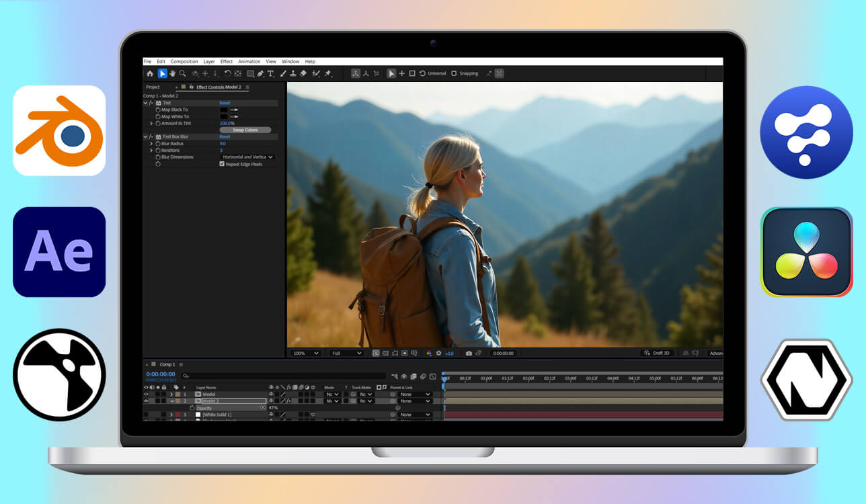
Task: Select the Selection arrow tool
Action: (x=162, y=73)
